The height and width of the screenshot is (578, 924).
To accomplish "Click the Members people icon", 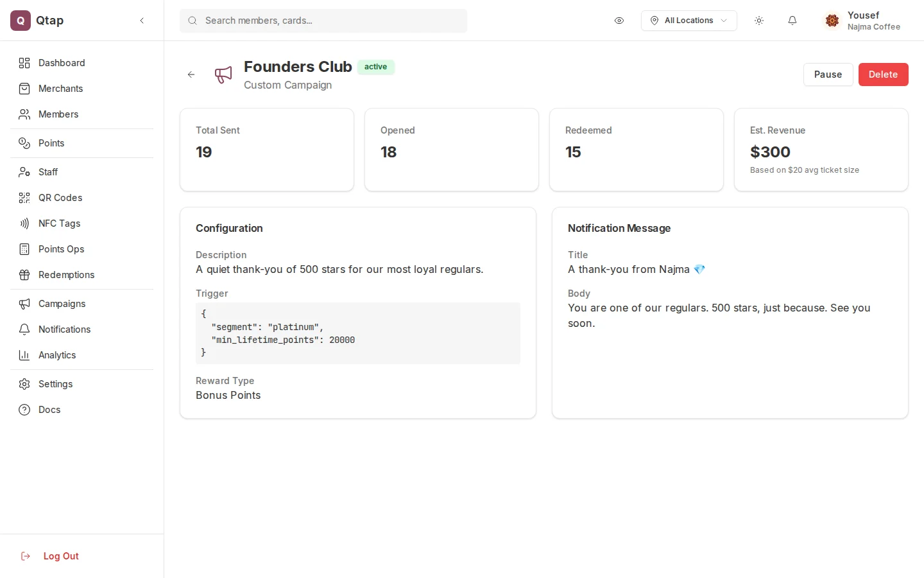I will pos(24,114).
